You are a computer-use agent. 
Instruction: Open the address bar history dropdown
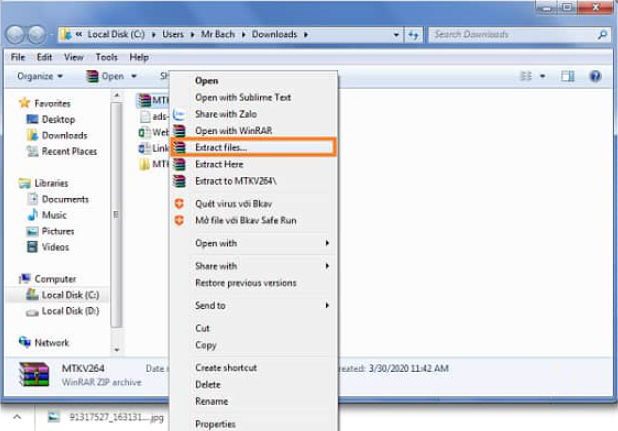(x=396, y=35)
